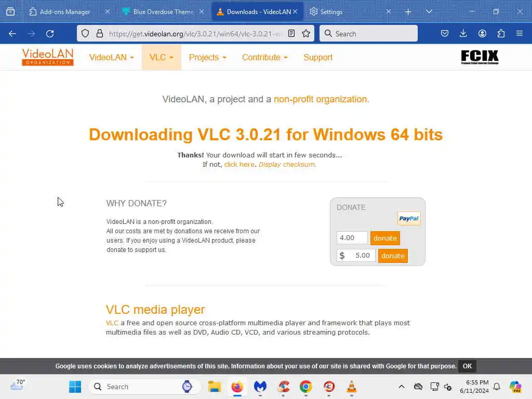Donate 4.00 euro button
The image size is (532, 399).
pos(385,238)
